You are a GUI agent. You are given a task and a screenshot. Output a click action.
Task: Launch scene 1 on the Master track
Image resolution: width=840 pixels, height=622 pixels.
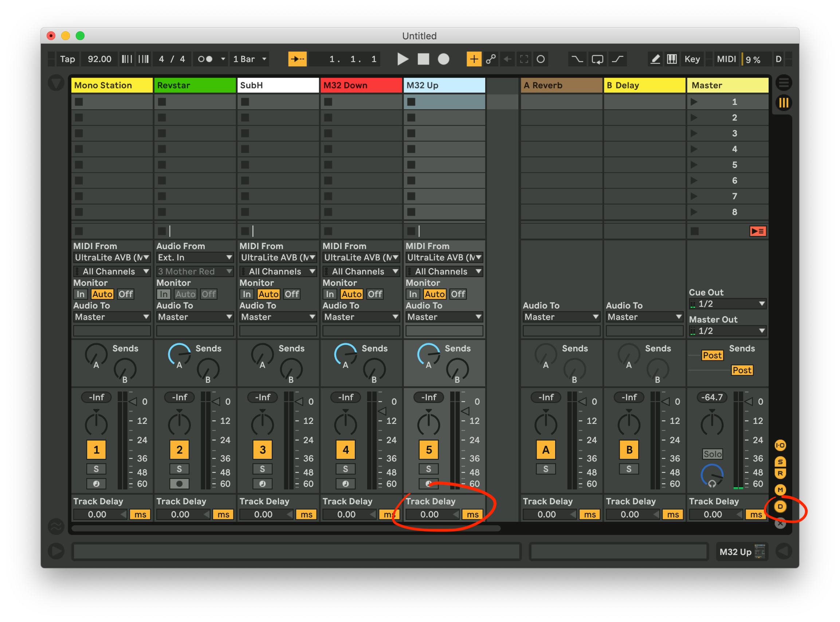click(694, 102)
